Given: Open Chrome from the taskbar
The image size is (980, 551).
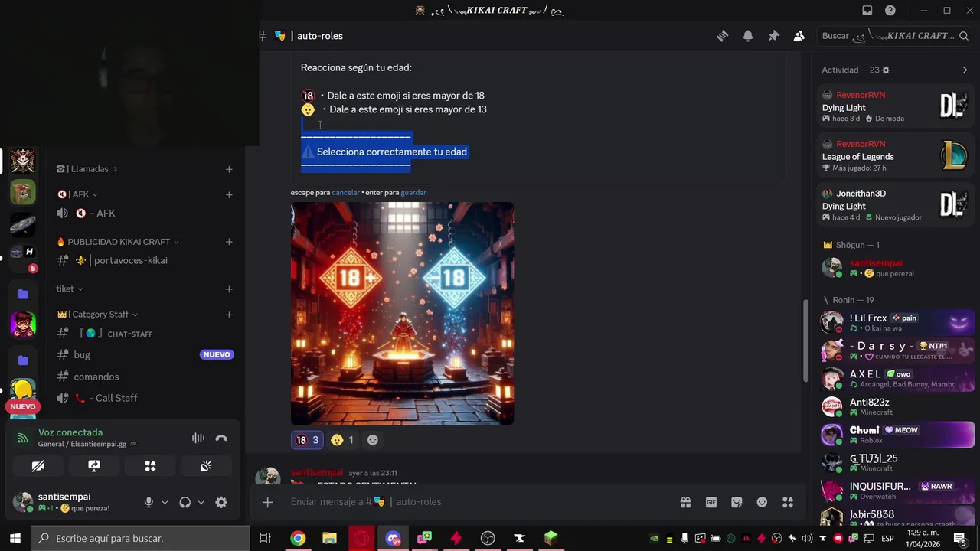Looking at the screenshot, I should 298,538.
